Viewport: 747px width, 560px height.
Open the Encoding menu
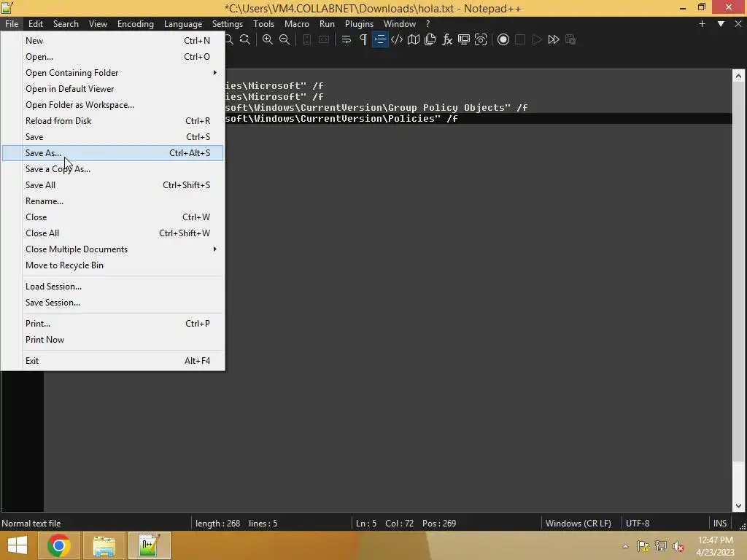click(x=135, y=24)
